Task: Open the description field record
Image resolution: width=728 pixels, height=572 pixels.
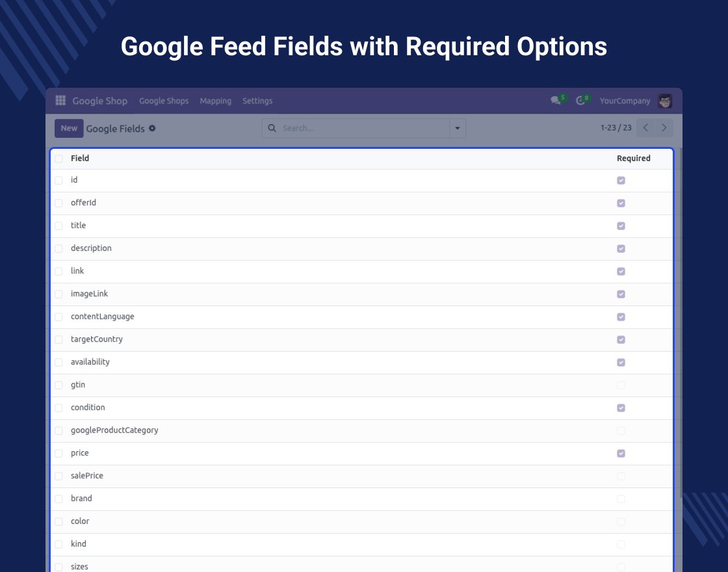Action: coord(91,248)
